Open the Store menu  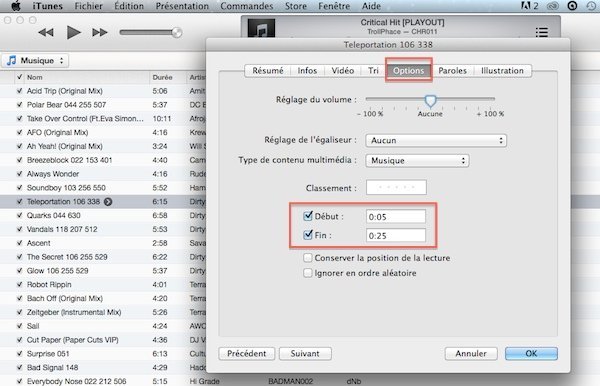[x=296, y=6]
